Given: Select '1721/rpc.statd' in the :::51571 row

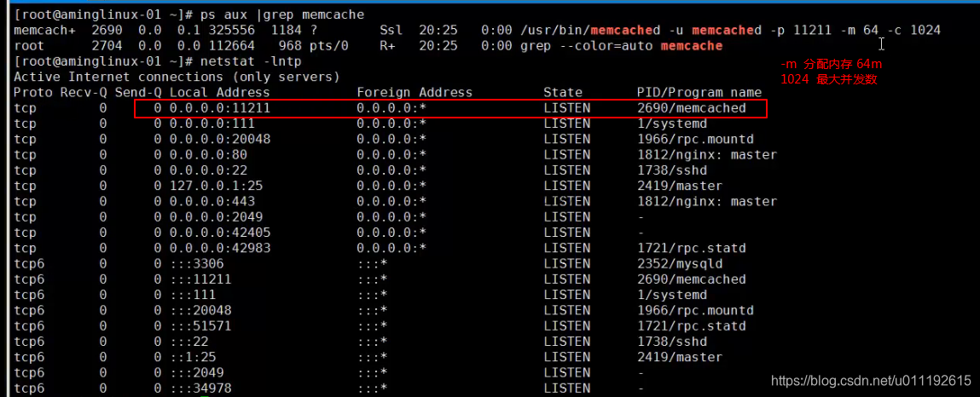Looking at the screenshot, I should (691, 325).
